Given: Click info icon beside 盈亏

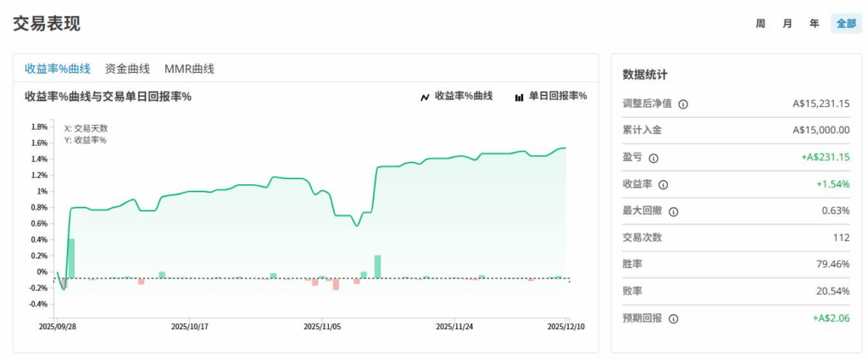Looking at the screenshot, I should (653, 158).
